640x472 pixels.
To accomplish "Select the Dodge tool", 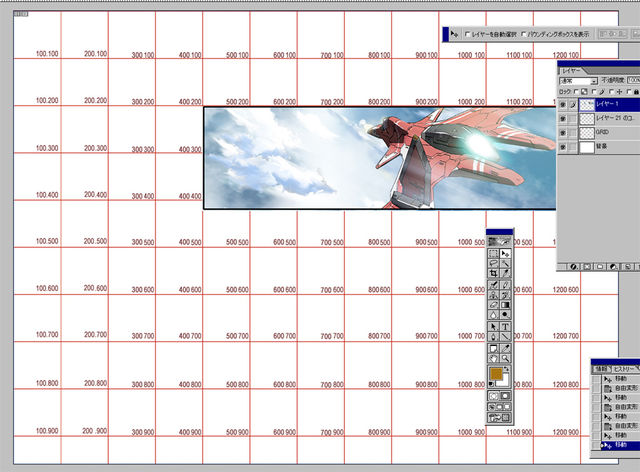I will (x=505, y=315).
